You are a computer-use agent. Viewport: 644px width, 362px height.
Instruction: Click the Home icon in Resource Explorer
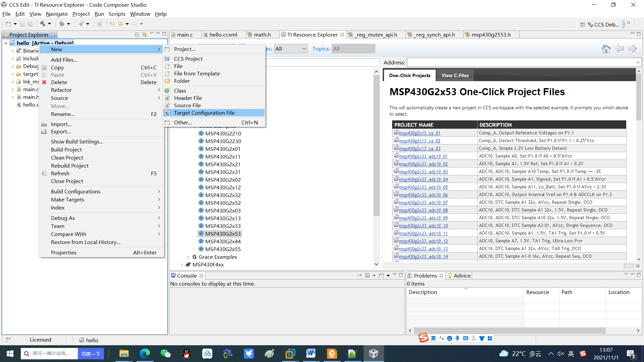click(x=606, y=49)
